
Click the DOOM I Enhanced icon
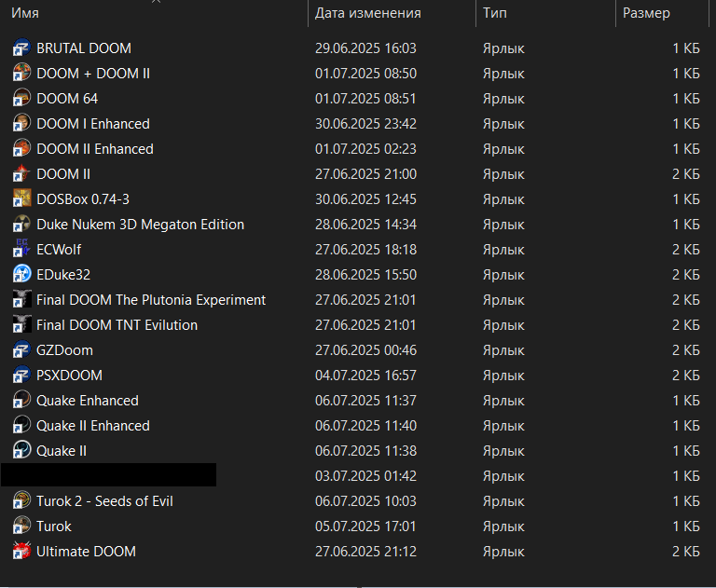(21, 123)
